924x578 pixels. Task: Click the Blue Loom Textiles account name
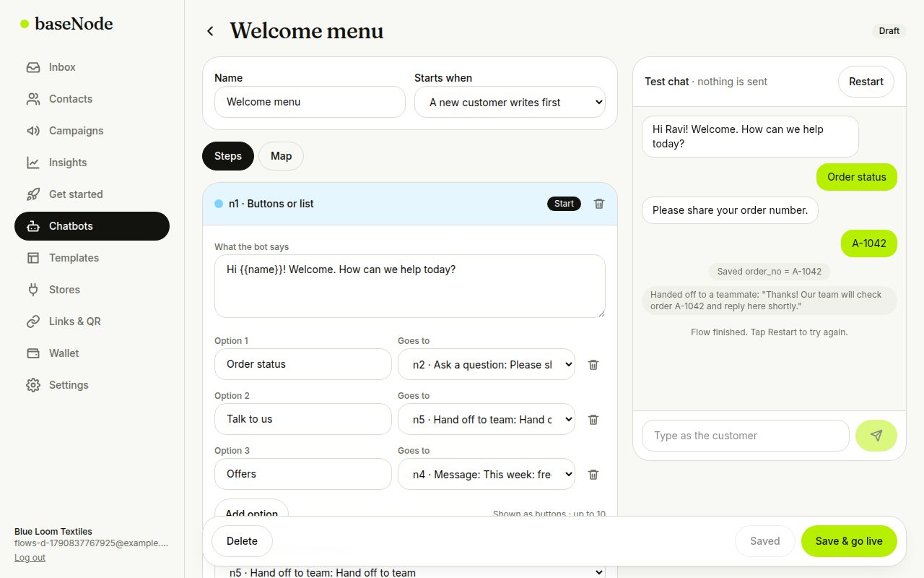(x=53, y=532)
